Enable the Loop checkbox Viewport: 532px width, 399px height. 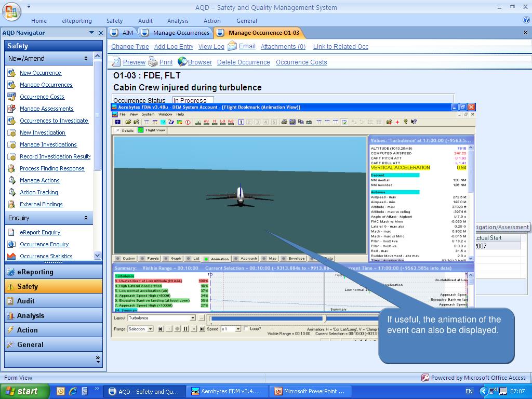(x=246, y=329)
